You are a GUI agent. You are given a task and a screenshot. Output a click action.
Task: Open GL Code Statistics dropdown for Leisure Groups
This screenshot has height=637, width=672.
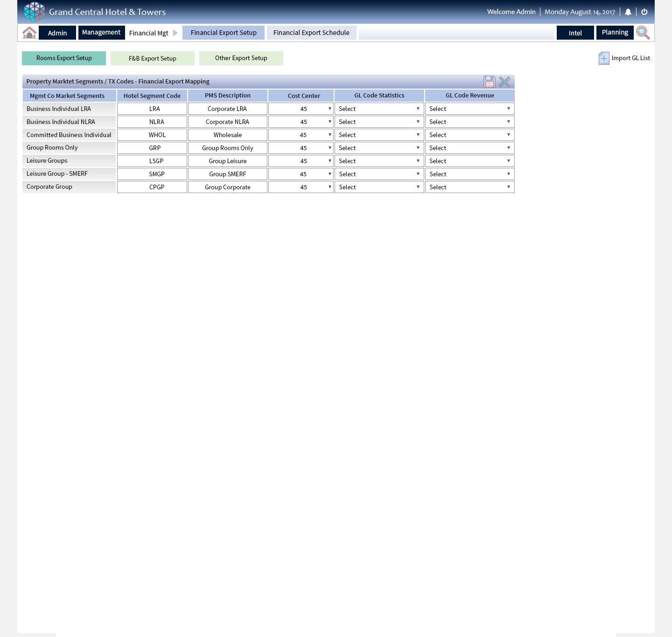379,161
